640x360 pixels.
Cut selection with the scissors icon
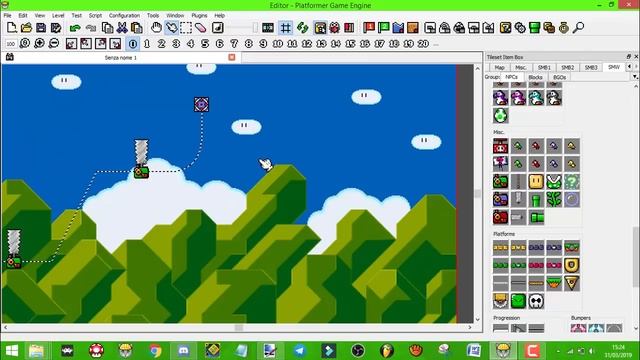[x=122, y=28]
